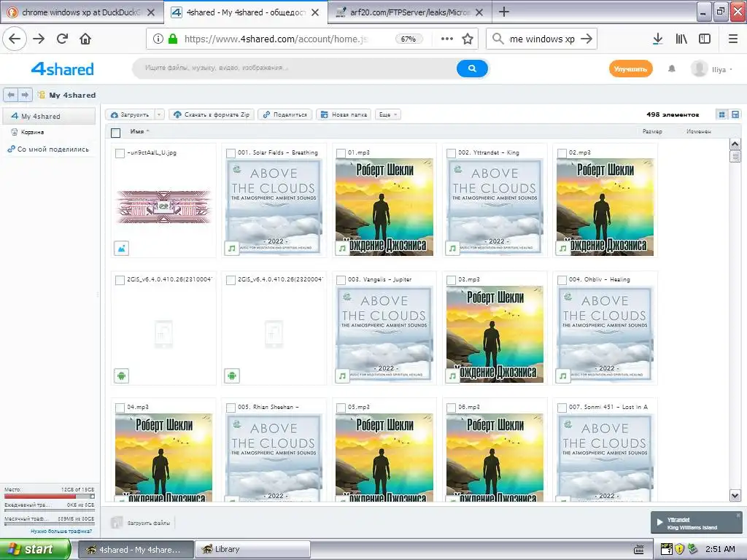Open the page actions three-dot menu

point(447,39)
